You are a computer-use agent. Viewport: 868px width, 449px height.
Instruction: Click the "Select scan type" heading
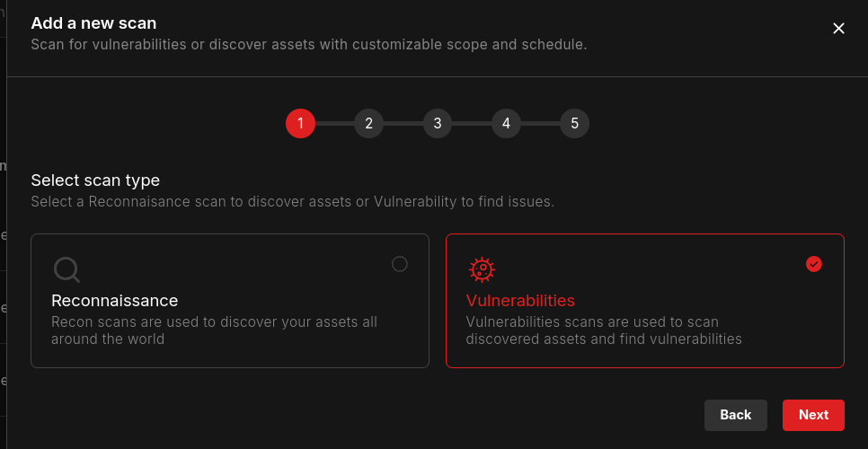95,180
